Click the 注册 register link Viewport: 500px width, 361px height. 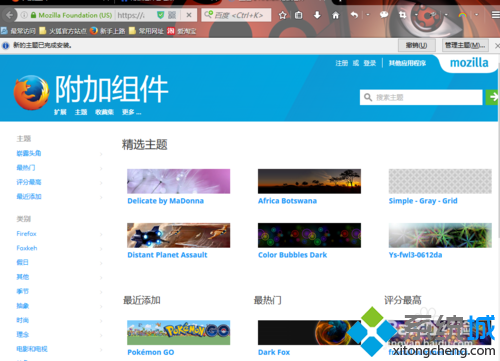tap(342, 63)
